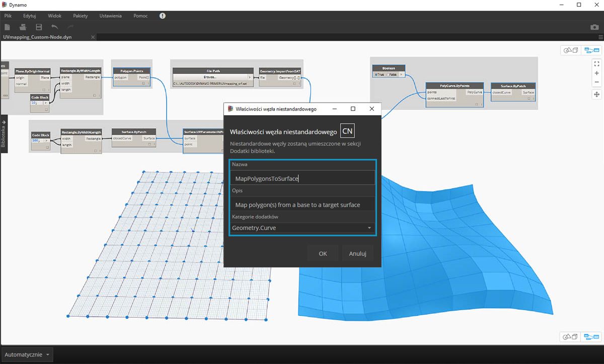Click the Geometry.ImportFromSAT node title
604x364 pixels.
[280, 71]
